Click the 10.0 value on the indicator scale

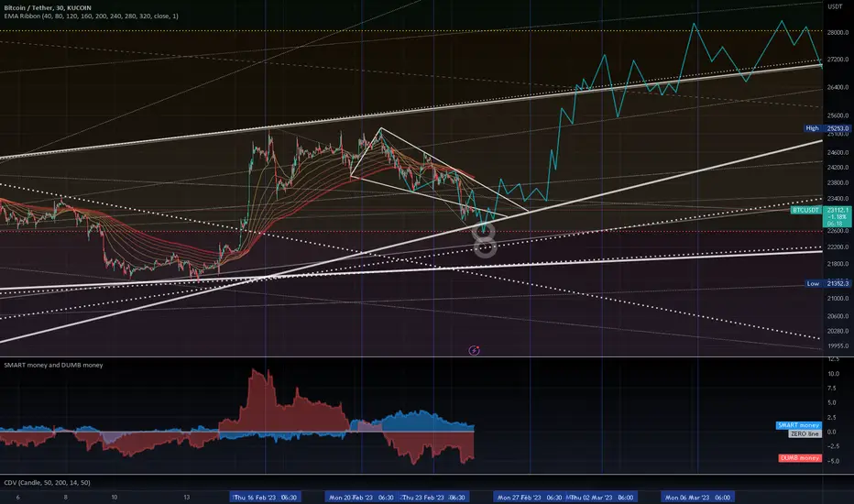tap(833, 374)
